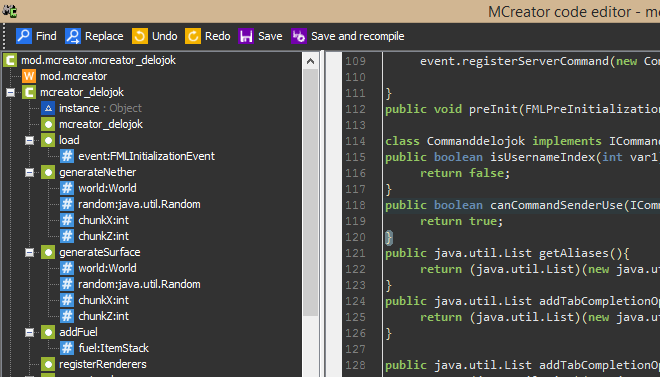
Task: Select mod.mcreator.mcreator_delojok root tree item
Action: click(x=98, y=60)
